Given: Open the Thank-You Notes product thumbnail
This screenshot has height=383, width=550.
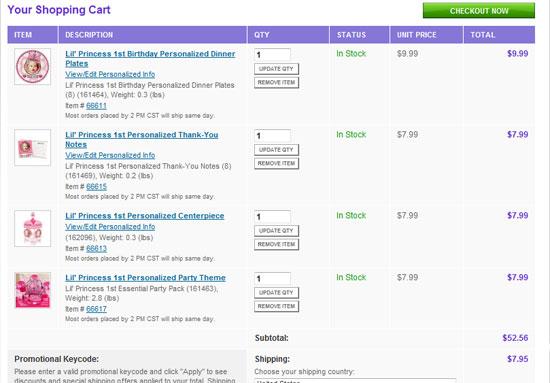Looking at the screenshot, I should coord(33,148).
